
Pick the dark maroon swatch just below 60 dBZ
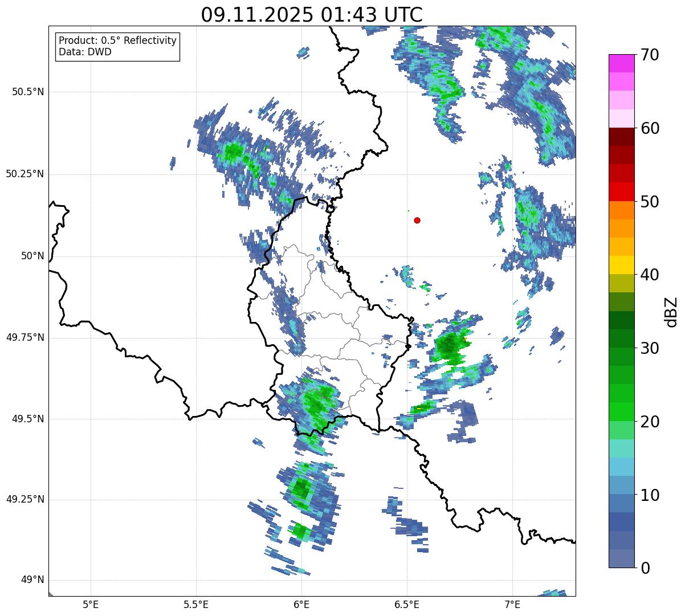point(621,137)
